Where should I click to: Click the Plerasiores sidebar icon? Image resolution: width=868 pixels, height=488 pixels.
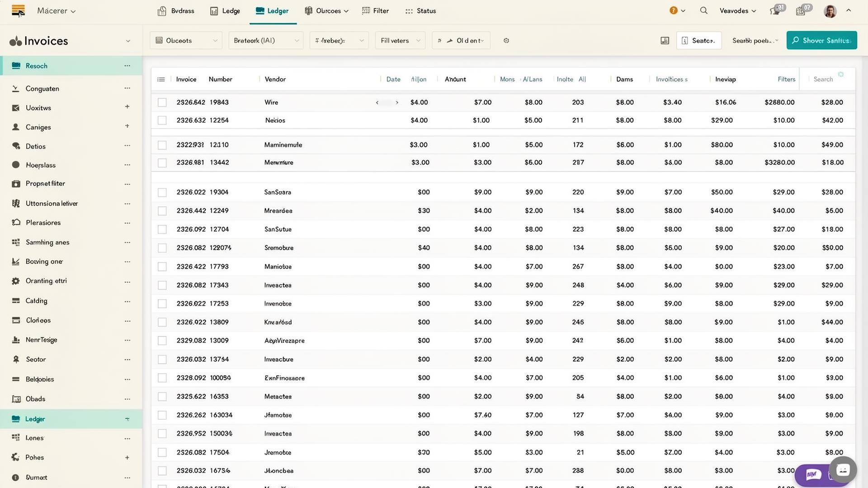click(x=16, y=222)
